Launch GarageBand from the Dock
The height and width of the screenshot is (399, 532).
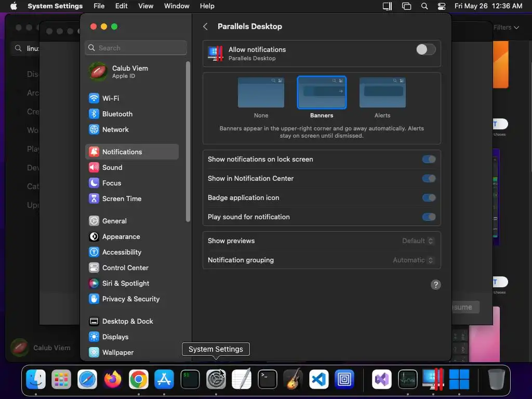(x=293, y=379)
